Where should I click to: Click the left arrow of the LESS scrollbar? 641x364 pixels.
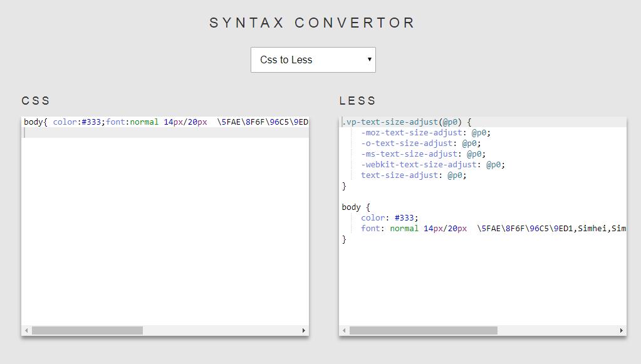pos(343,330)
